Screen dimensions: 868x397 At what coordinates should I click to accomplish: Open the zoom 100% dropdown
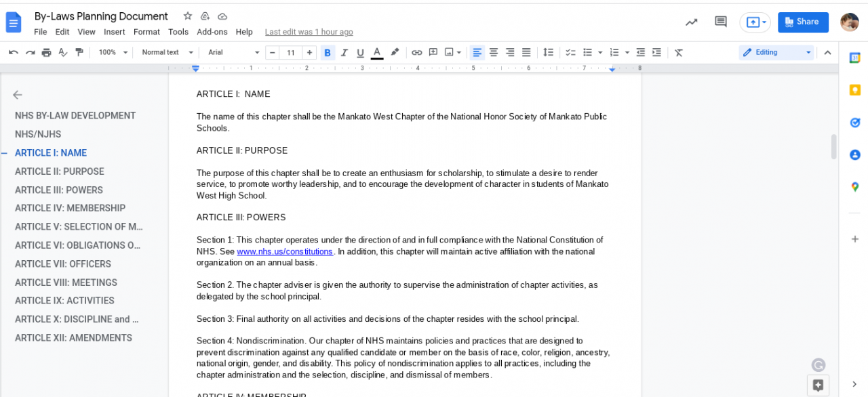pyautogui.click(x=113, y=52)
